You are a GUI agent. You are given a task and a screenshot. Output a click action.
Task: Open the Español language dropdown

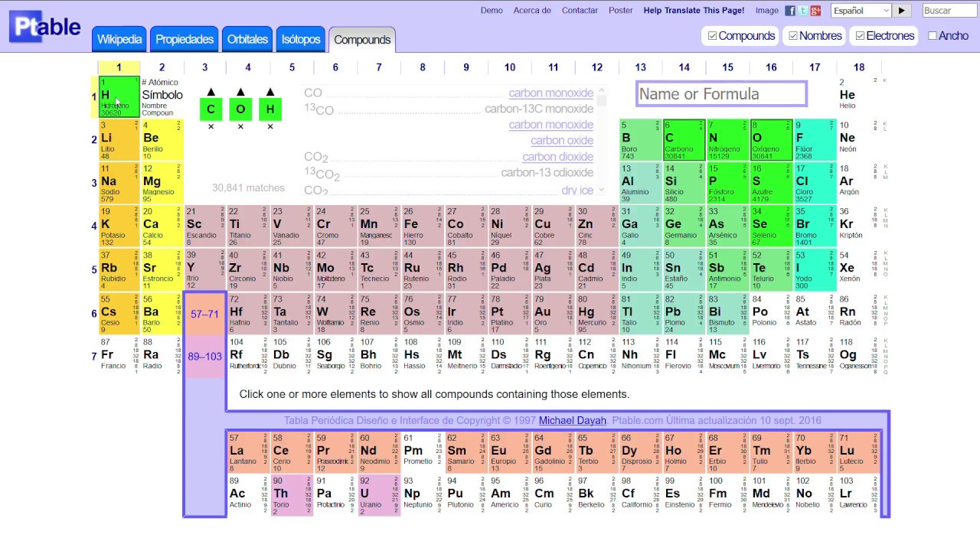click(861, 11)
